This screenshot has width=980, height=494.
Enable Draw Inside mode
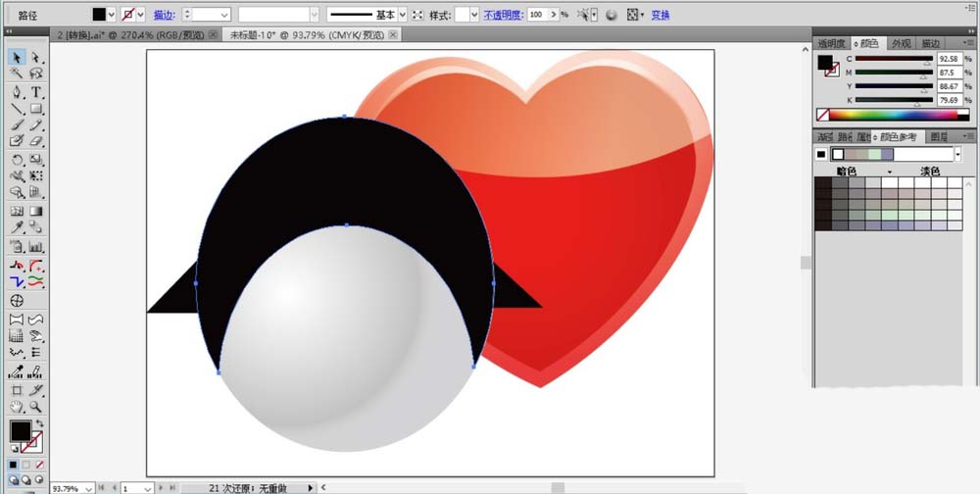click(39, 480)
